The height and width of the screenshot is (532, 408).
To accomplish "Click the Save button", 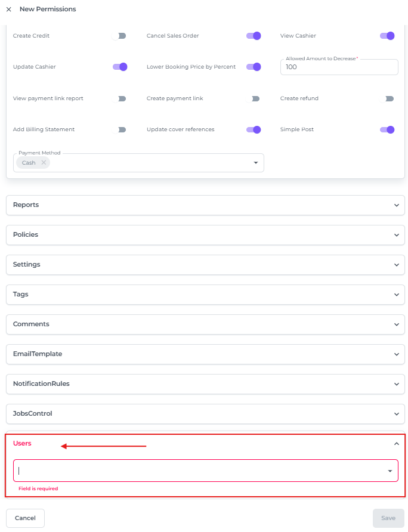I will tap(388, 518).
